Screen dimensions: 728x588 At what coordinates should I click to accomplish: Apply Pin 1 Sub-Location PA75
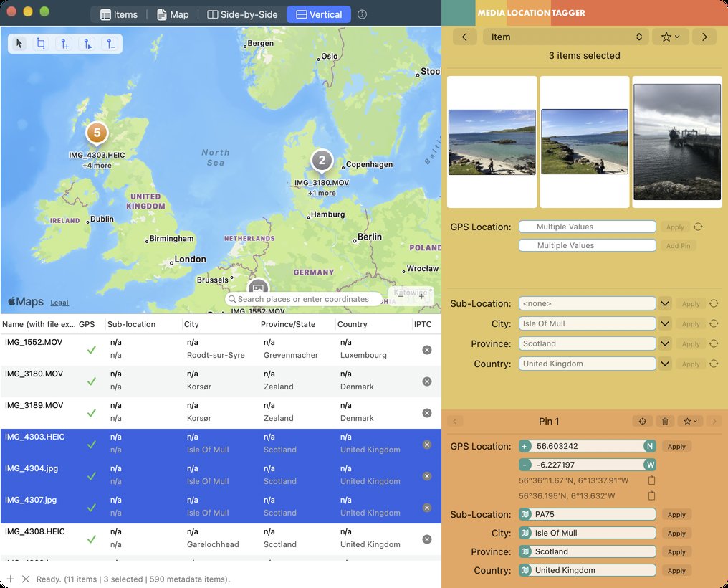[676, 515]
